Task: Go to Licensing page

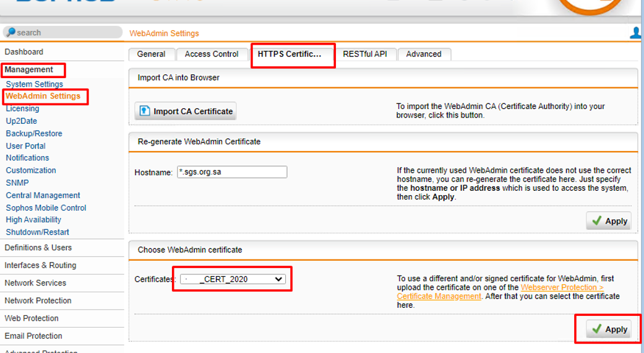Action: point(23,108)
